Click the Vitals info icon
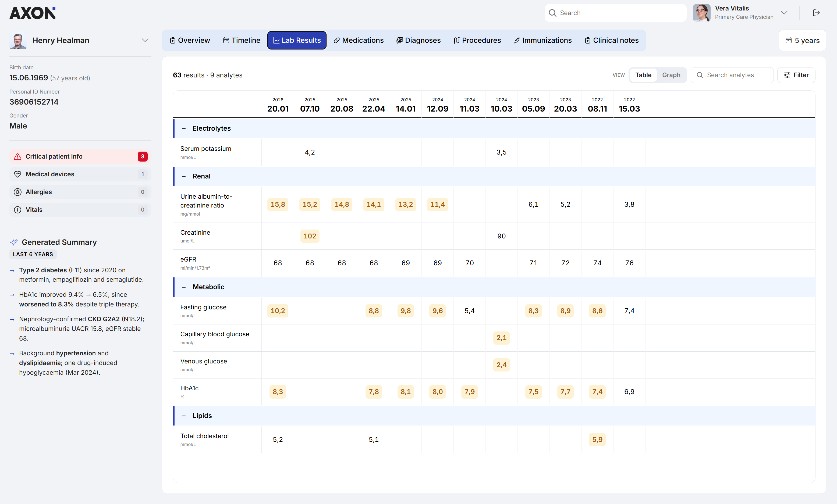This screenshot has height=504, width=837. (18, 210)
